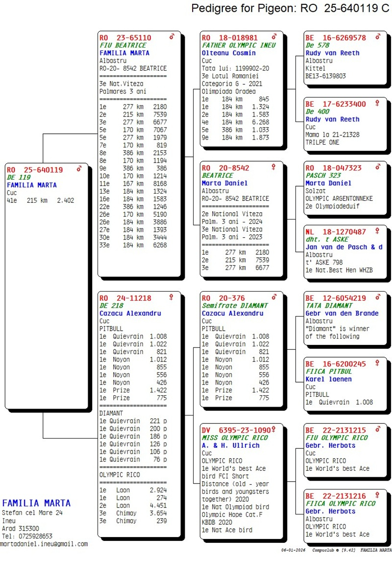Select female symbol beside BE 16-6200245

(x=377, y=363)
